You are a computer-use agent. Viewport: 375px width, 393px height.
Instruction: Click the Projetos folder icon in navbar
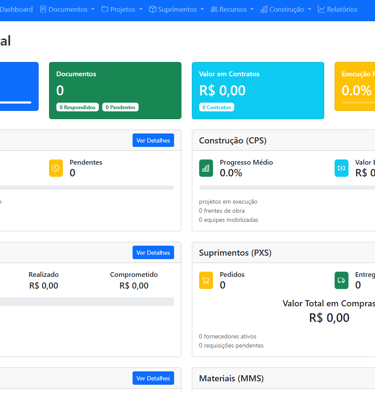click(x=105, y=9)
